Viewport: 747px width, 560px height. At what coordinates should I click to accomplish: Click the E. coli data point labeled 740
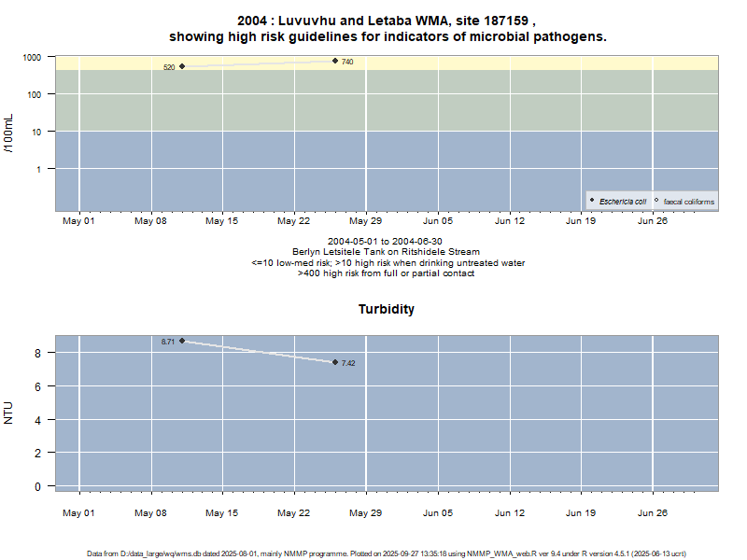335,61
